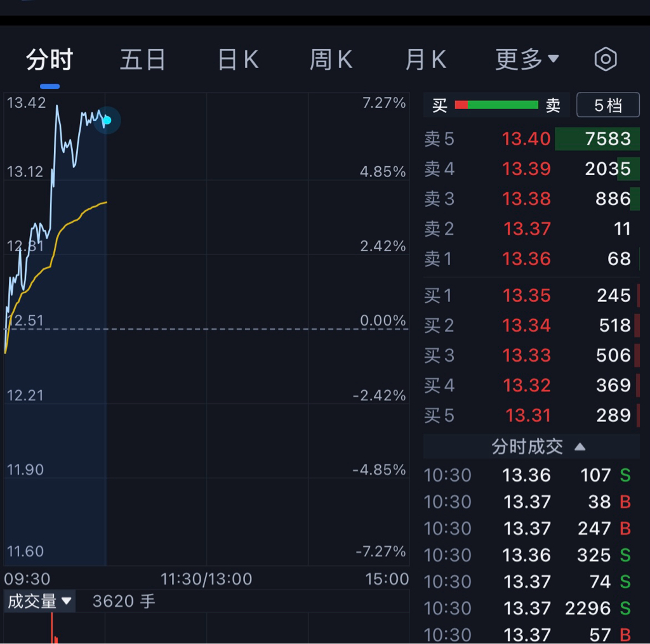
Task: Toggle the 5档 order book depth button
Action: pyautogui.click(x=607, y=105)
